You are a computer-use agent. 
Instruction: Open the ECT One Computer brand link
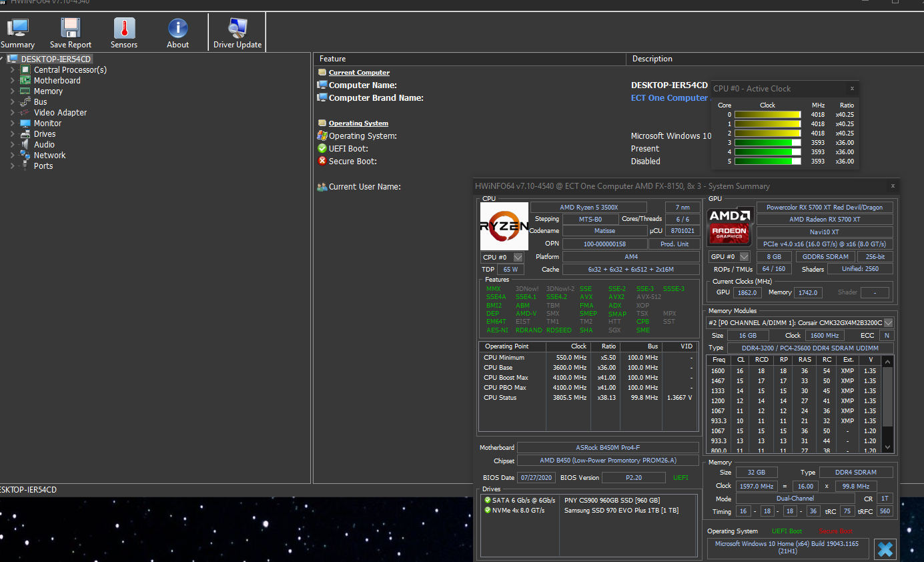coord(669,97)
